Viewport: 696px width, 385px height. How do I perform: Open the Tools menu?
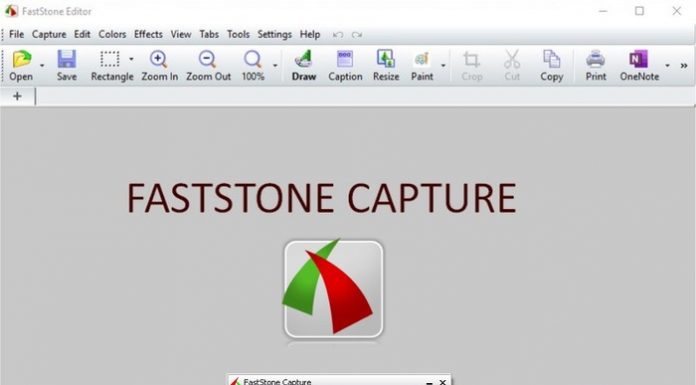click(x=238, y=34)
